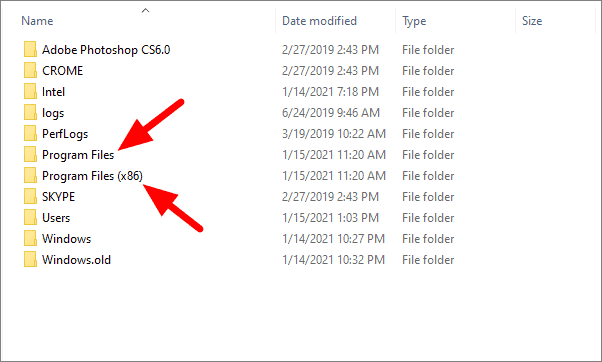The width and height of the screenshot is (602, 362).
Task: Click the Program Files folder icon
Action: pos(30,155)
